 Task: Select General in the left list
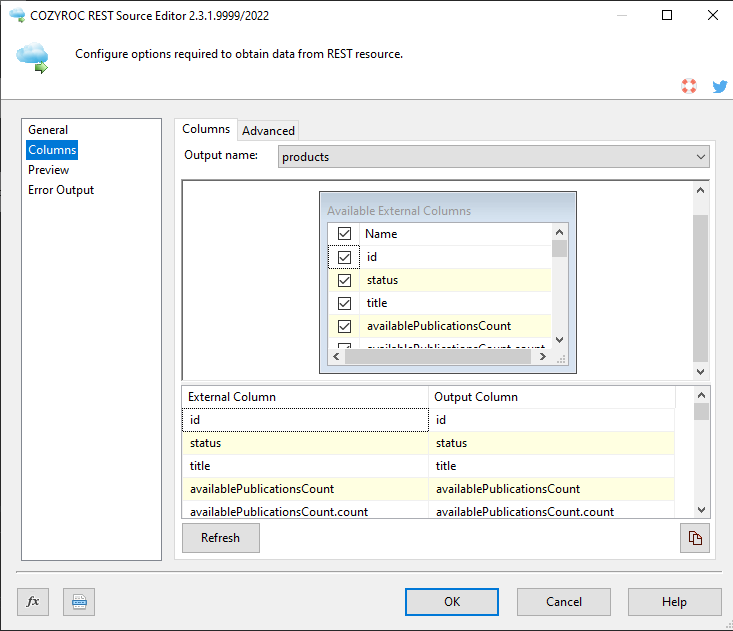pyautogui.click(x=48, y=130)
